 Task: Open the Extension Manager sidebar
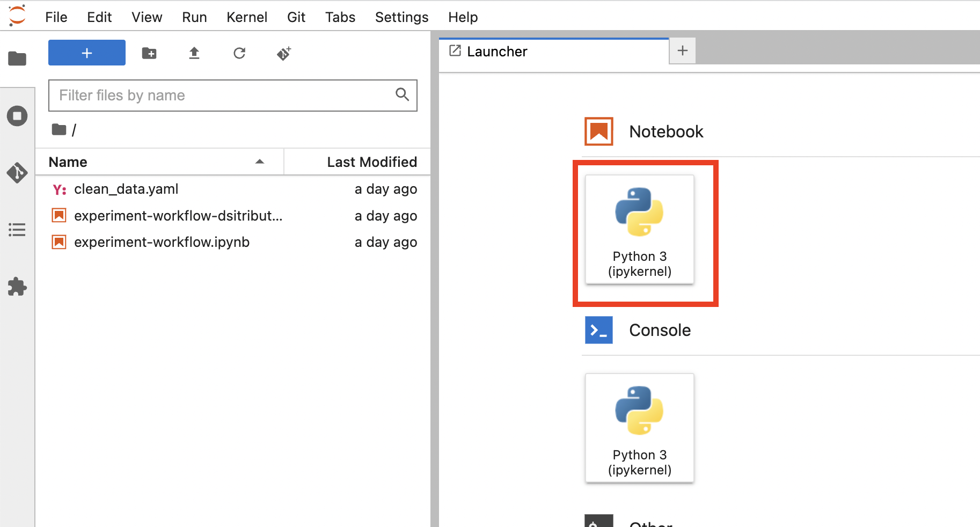click(x=17, y=287)
